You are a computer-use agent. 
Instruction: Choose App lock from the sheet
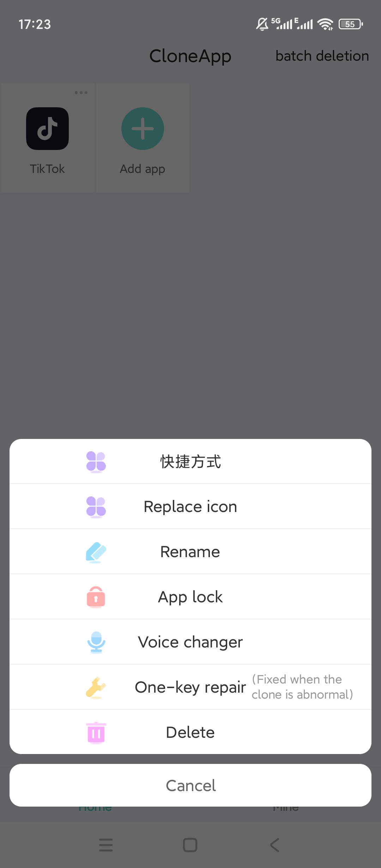[190, 597]
